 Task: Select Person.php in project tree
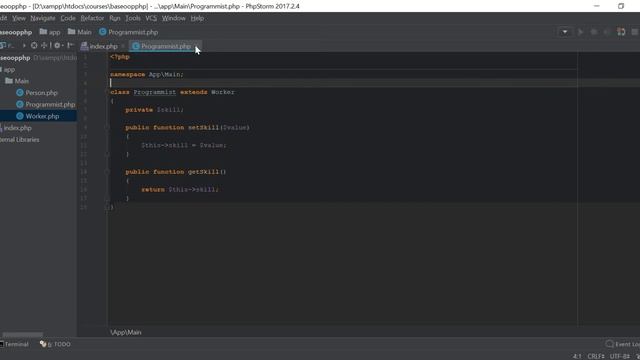coord(41,93)
